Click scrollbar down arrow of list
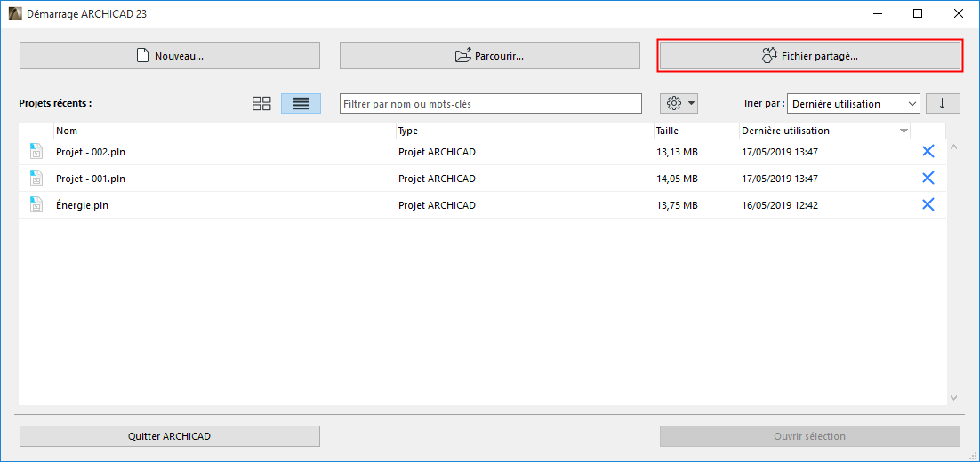 (x=953, y=397)
